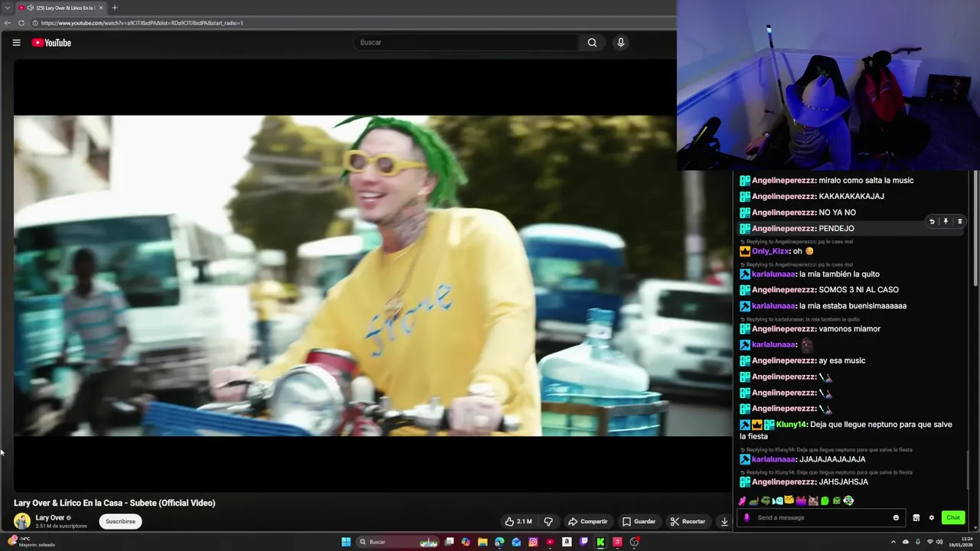
Task: Click the Compartir share button
Action: pyautogui.click(x=587, y=521)
